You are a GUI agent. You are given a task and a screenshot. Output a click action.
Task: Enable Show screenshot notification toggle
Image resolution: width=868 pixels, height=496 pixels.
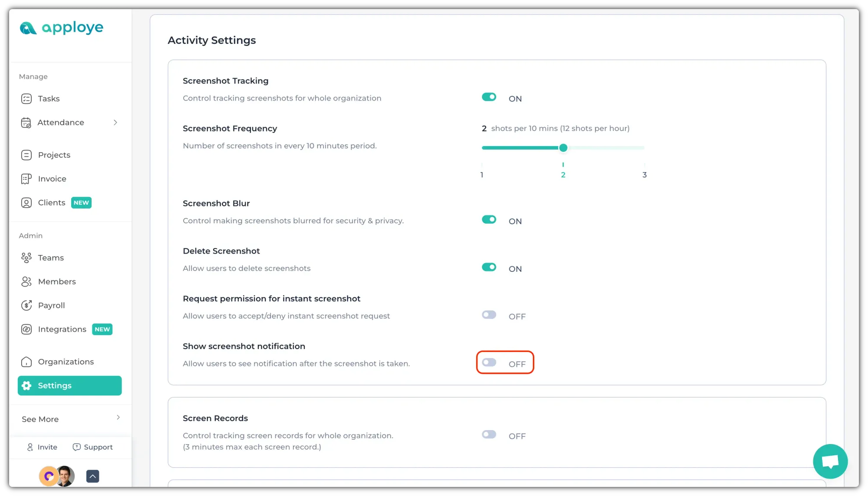click(489, 362)
